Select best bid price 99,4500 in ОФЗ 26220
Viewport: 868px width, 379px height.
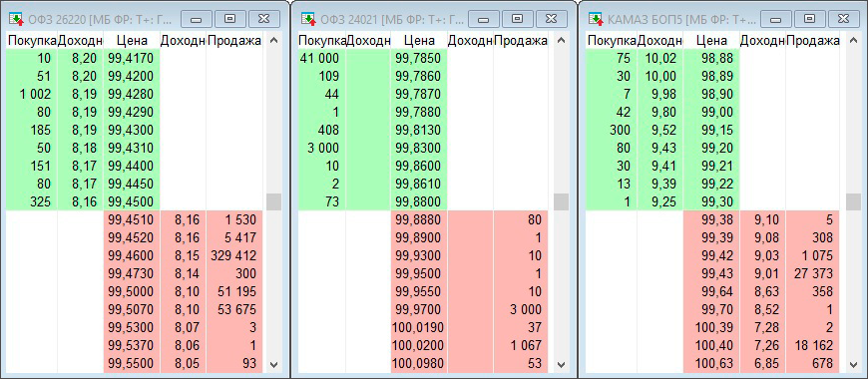[131, 201]
